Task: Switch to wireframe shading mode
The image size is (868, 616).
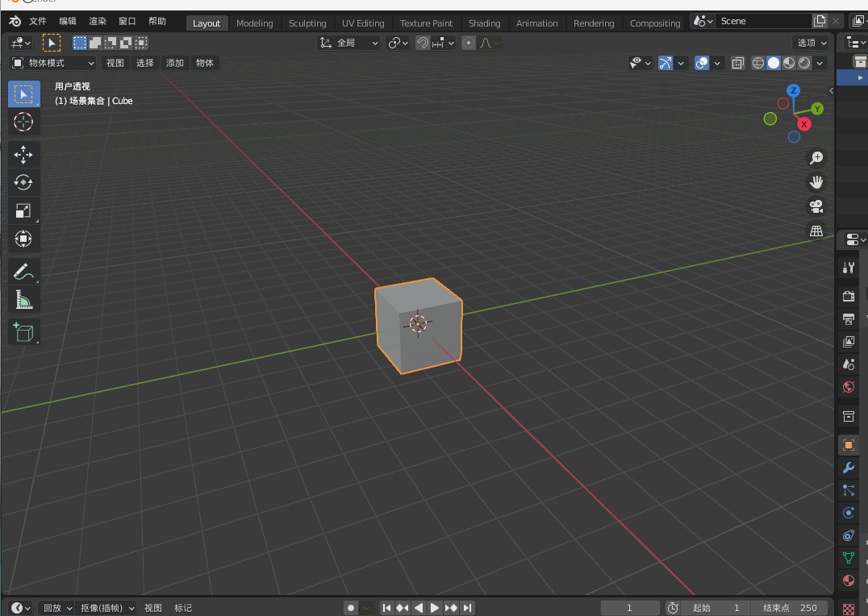Action: point(757,63)
